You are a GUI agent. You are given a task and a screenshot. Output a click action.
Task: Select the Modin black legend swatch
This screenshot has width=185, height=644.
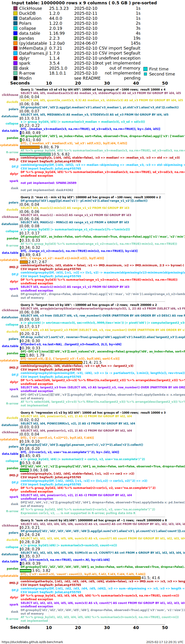point(15,78)
